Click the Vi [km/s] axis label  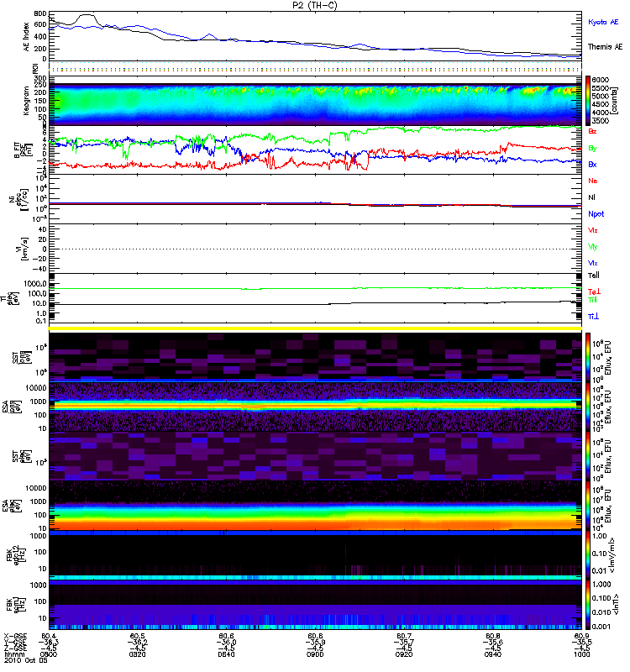23,249
